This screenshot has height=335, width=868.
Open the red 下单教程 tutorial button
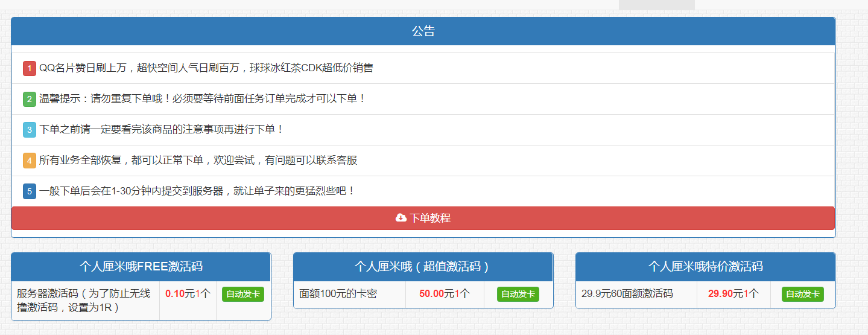coord(429,218)
